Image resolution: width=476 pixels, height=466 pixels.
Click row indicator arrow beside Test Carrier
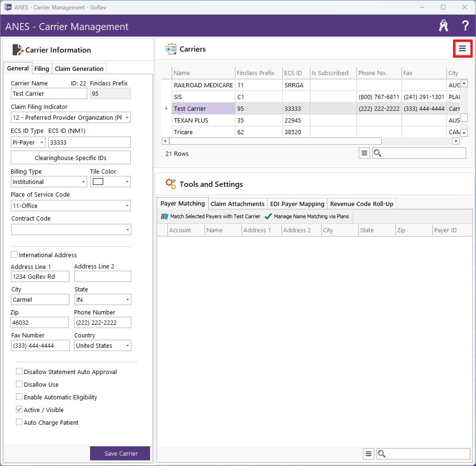pos(166,108)
